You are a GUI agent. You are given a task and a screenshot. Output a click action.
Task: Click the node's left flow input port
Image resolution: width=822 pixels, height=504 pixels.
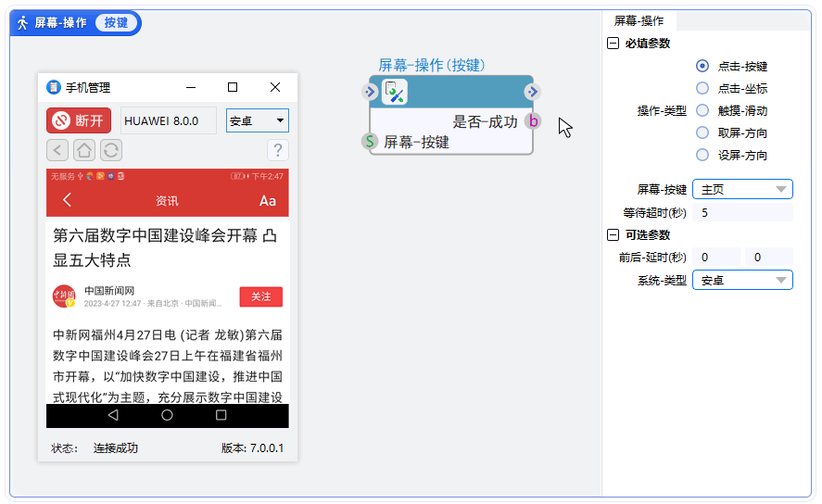click(x=370, y=92)
